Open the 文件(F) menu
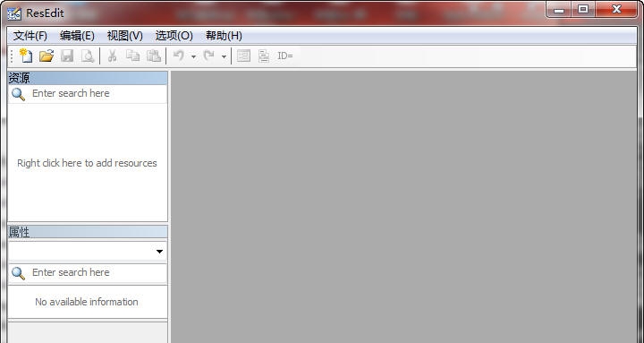Image resolution: width=644 pixels, height=343 pixels. click(x=30, y=36)
